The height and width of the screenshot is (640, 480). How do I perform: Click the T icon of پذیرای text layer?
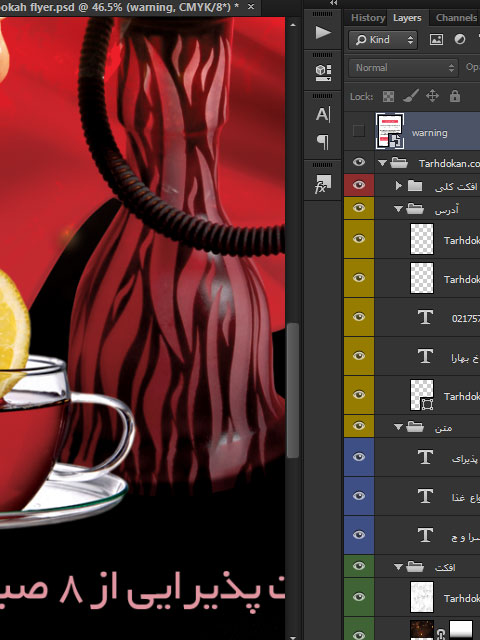click(x=425, y=457)
